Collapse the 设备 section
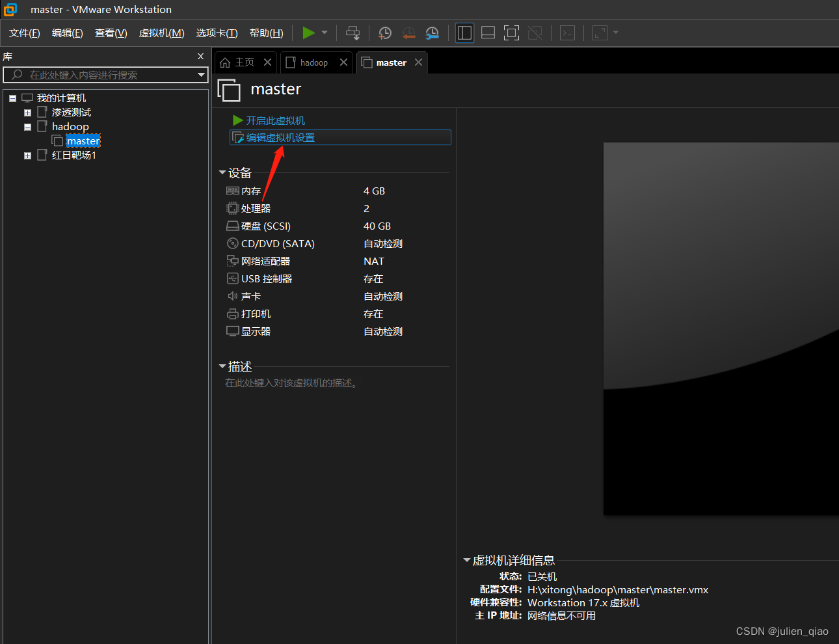 click(x=222, y=173)
